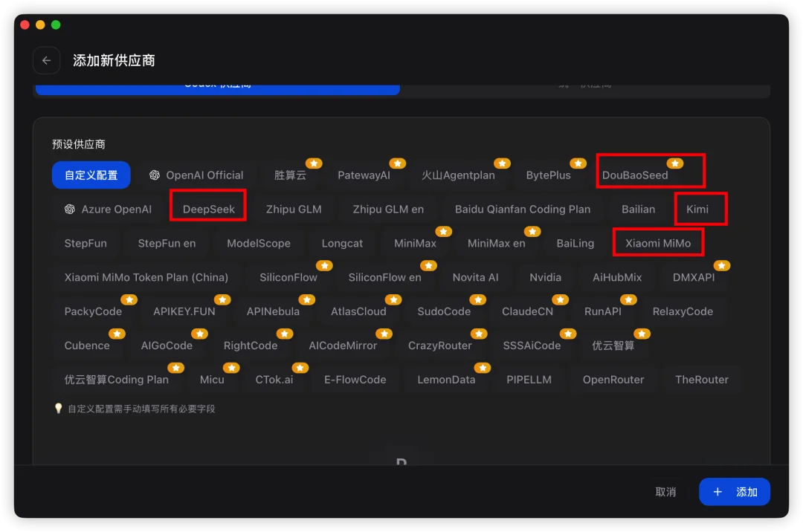Go back using the arrow button
This screenshot has height=532, width=803.
(x=47, y=60)
